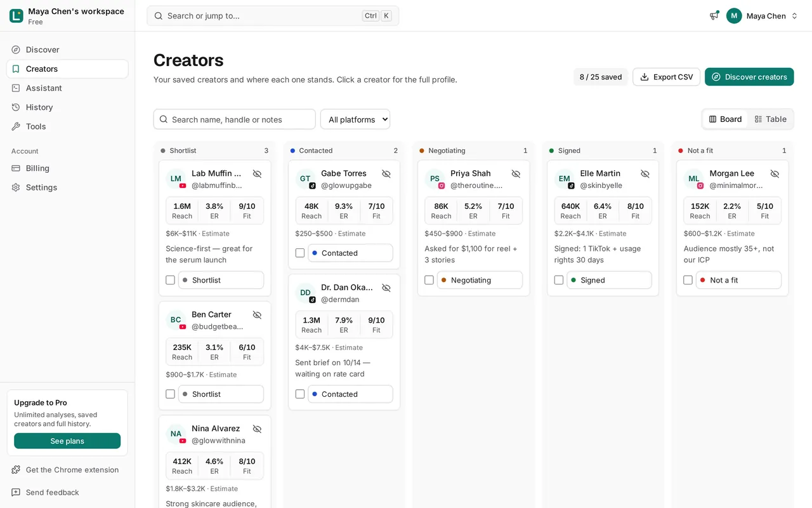Hide Lab Muffin card with eye-slash icon
The width and height of the screenshot is (812, 508).
point(257,173)
